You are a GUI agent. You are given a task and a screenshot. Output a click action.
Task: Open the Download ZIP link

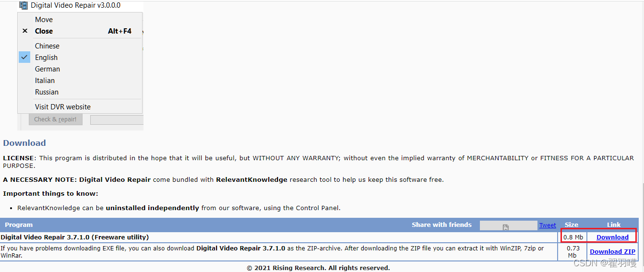click(x=612, y=251)
